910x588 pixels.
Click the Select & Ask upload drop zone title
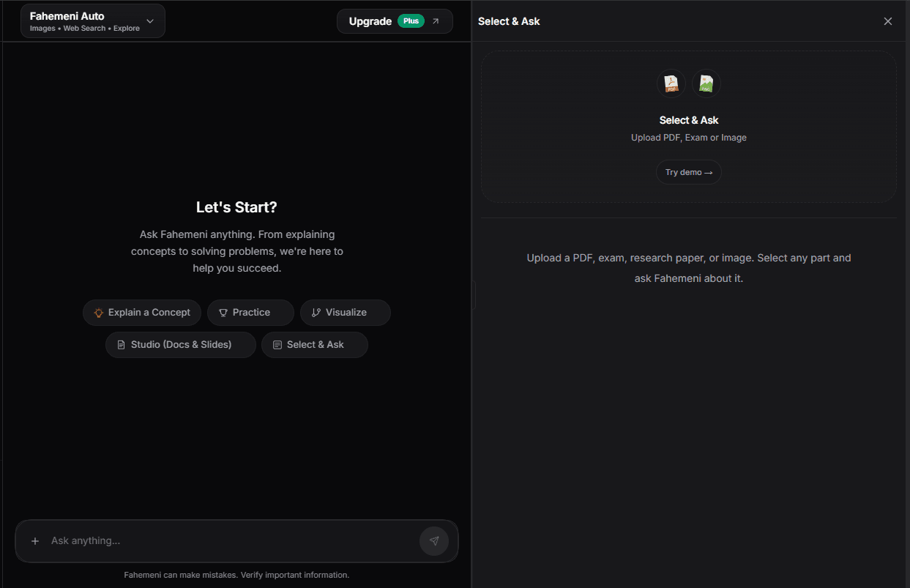pyautogui.click(x=689, y=120)
